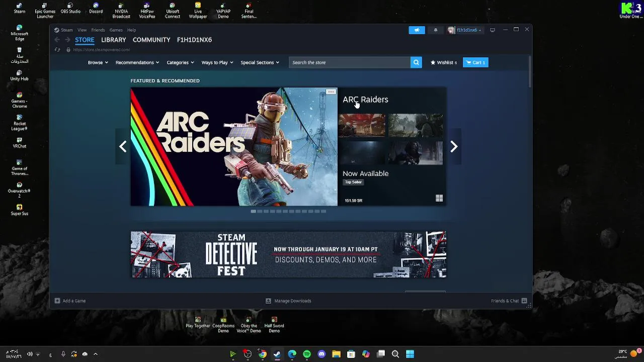Click the Add a Game plus icon
Image resolution: width=644 pixels, height=362 pixels.
tap(57, 301)
